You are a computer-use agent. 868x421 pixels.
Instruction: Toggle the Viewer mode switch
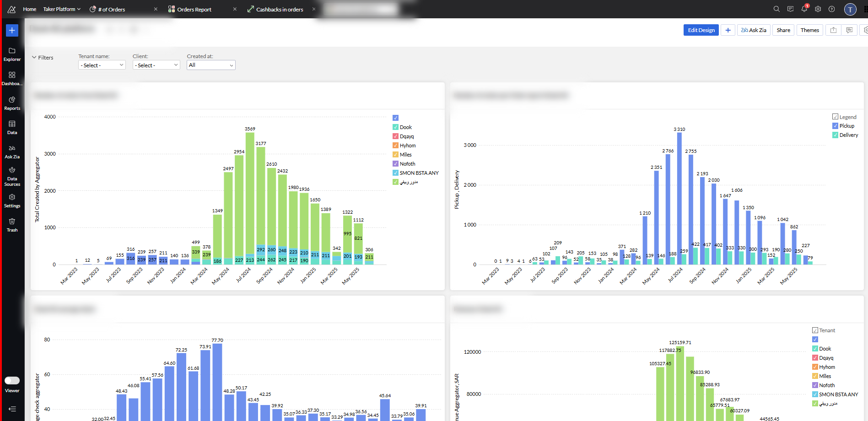coord(12,380)
